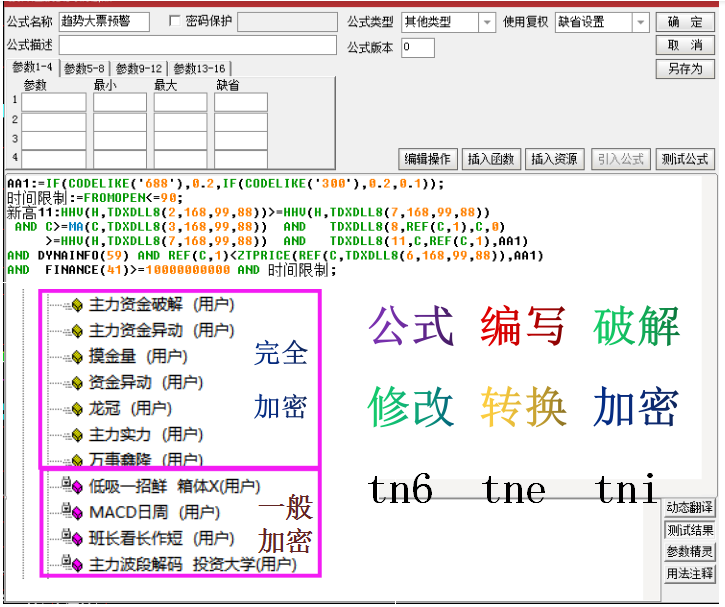Click the AA1 formula code line
This screenshot has height=607, width=725.
coord(225,184)
